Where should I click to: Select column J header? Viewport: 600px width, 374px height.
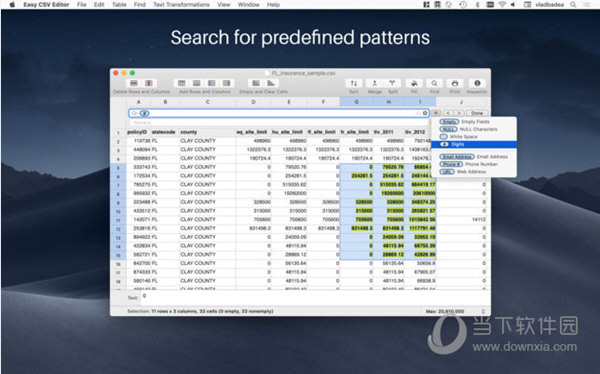[x=461, y=102]
